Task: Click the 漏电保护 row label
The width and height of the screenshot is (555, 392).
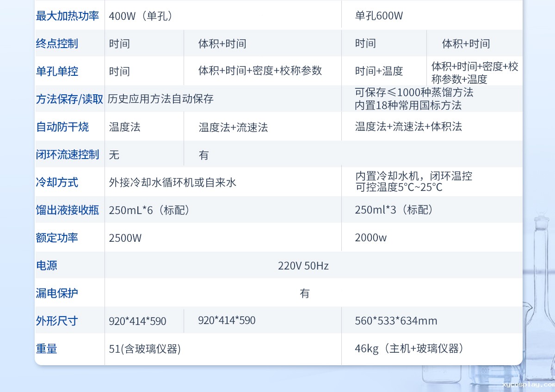Action: coord(57,294)
